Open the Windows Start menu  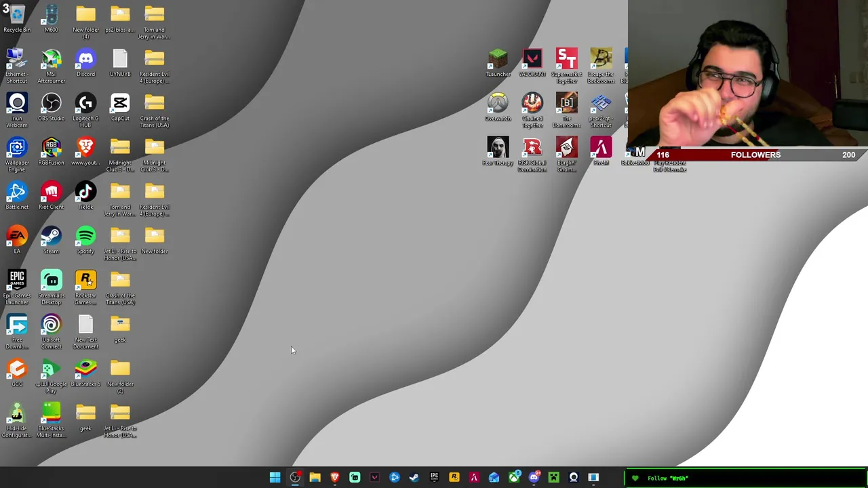click(275, 478)
